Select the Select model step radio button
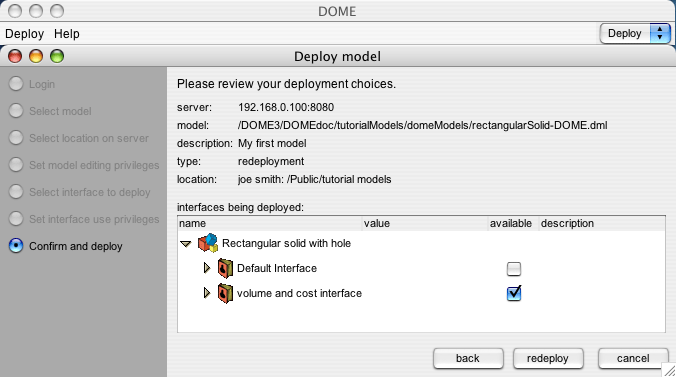The image size is (676, 377). (16, 111)
